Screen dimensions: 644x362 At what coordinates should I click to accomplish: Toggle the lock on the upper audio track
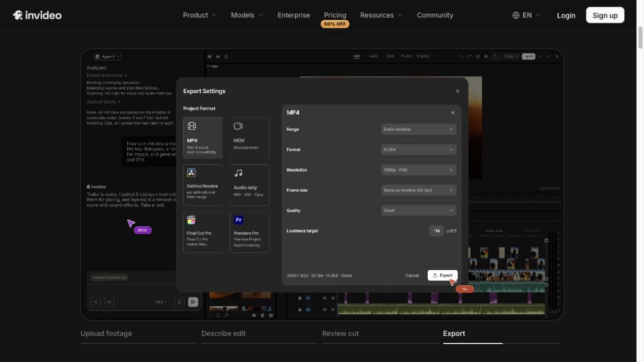point(299,298)
